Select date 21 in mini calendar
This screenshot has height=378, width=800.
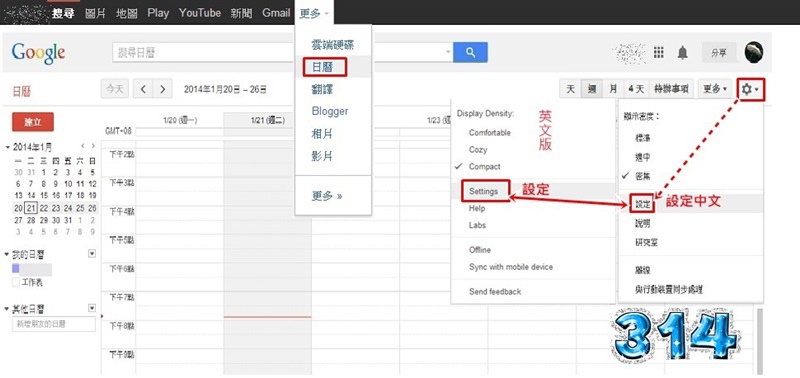(x=31, y=208)
